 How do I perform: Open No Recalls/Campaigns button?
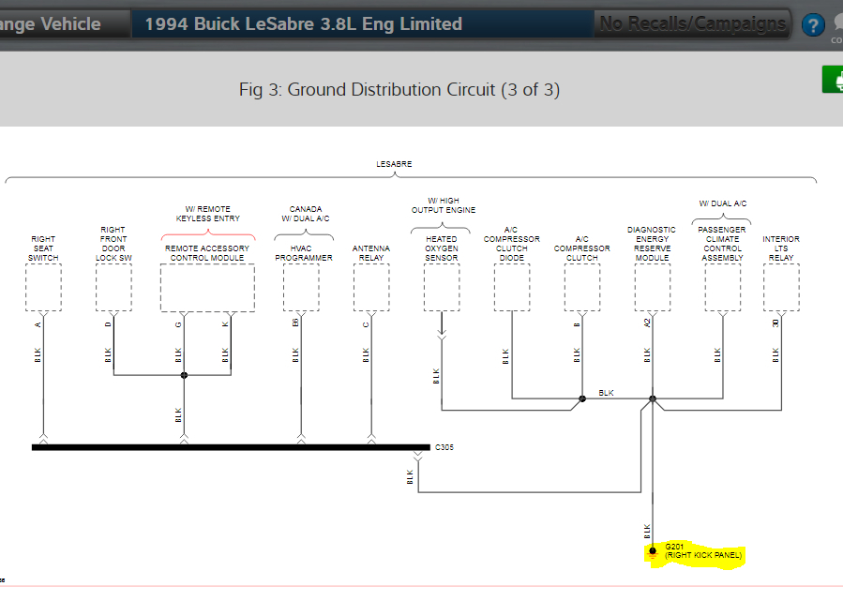[x=692, y=23]
